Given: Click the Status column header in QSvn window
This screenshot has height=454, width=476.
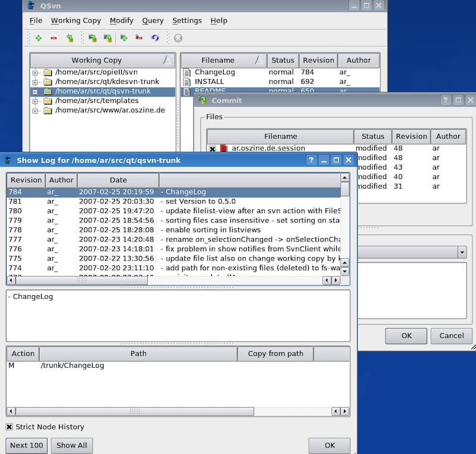Looking at the screenshot, I should pyautogui.click(x=283, y=60).
